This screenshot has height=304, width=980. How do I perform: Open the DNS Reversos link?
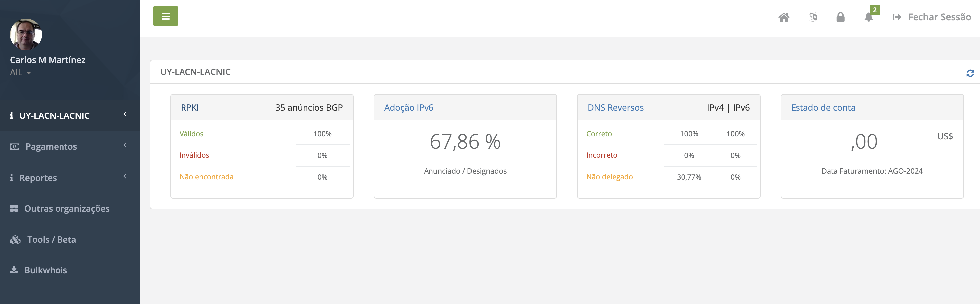pos(615,108)
